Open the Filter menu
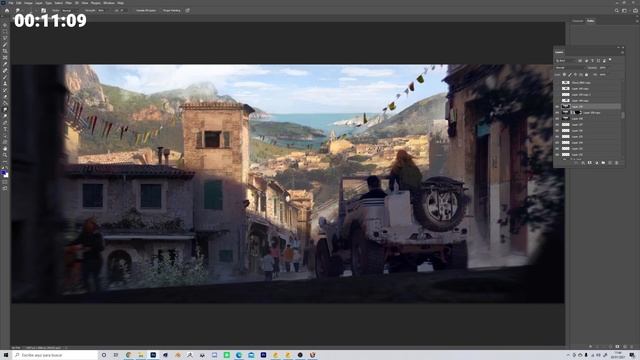This screenshot has height=360, width=640. pos(69,3)
